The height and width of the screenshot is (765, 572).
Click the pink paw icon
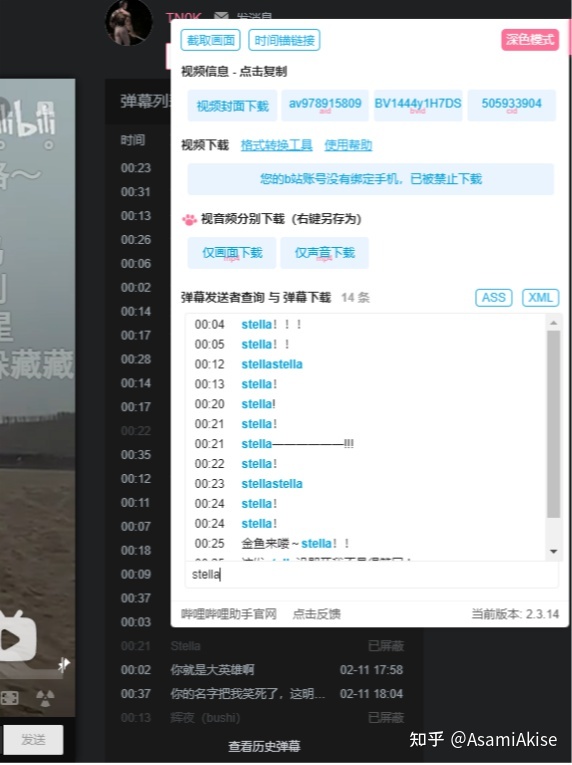click(189, 220)
